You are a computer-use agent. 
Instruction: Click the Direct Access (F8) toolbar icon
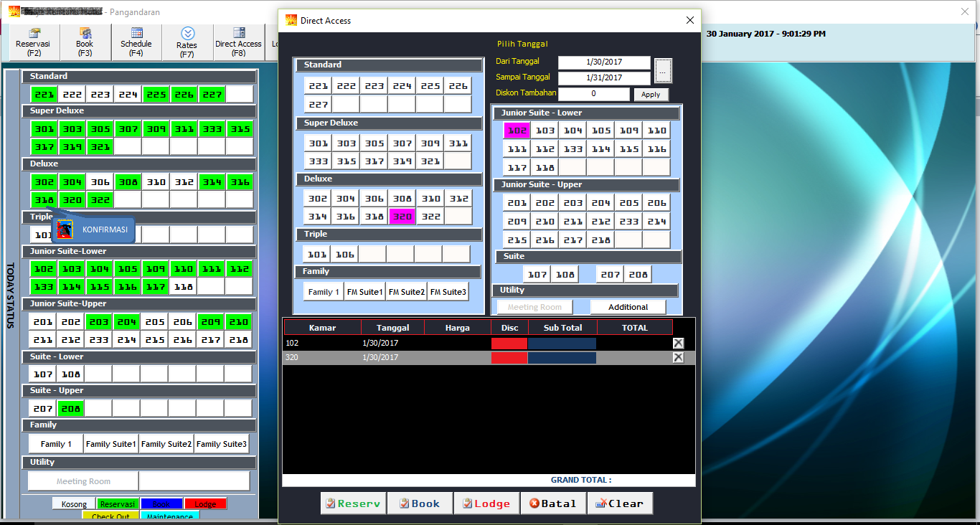coord(239,42)
